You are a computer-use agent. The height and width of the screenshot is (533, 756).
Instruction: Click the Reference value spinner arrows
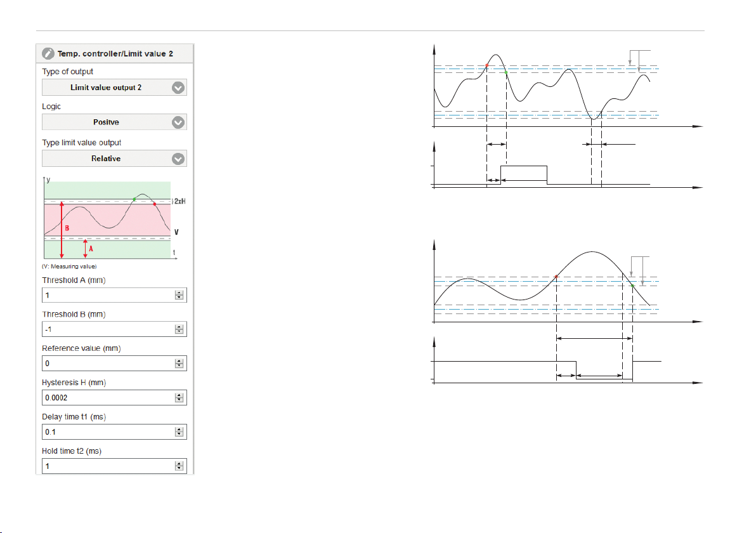pyautogui.click(x=179, y=364)
